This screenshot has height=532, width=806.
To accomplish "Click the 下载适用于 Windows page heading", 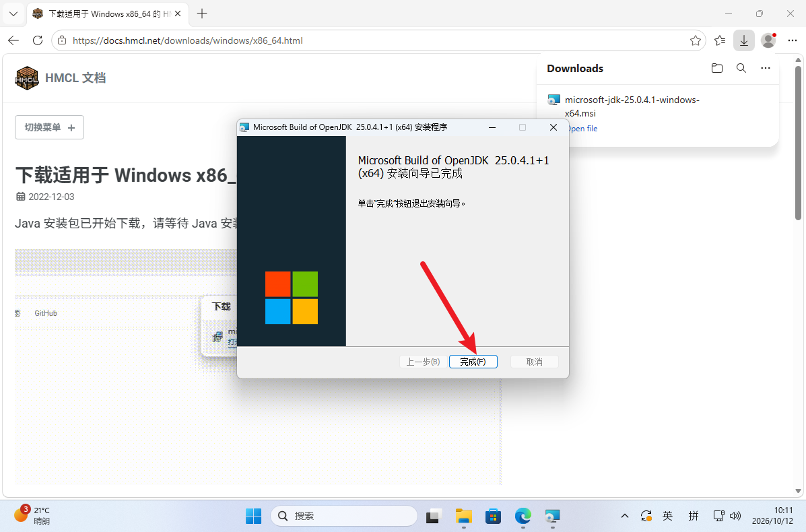I will pyautogui.click(x=126, y=175).
